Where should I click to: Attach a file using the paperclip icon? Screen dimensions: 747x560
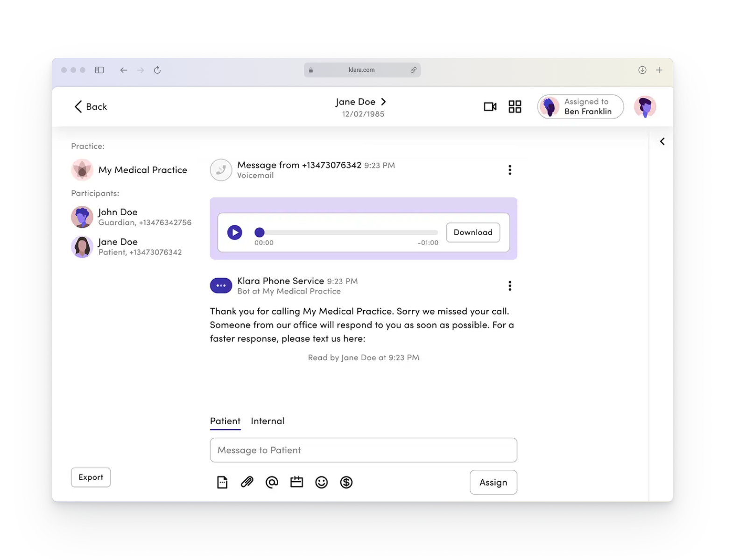coord(247,482)
